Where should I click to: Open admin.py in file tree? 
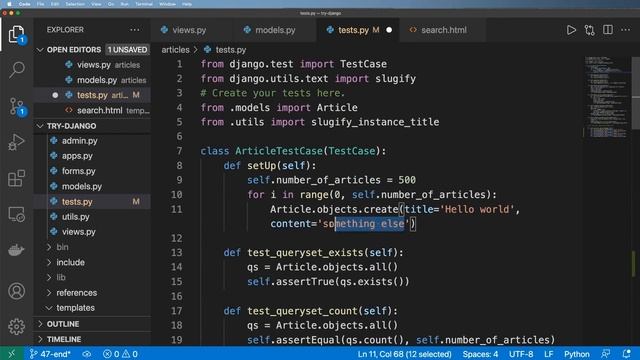[80, 141]
